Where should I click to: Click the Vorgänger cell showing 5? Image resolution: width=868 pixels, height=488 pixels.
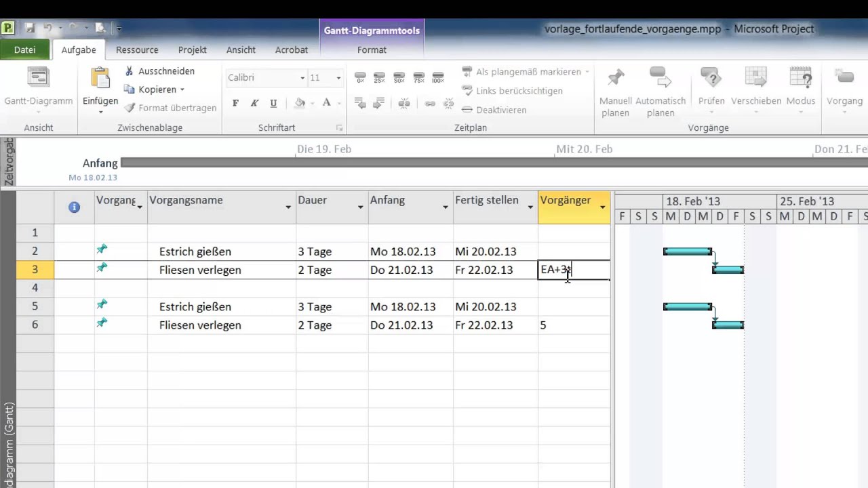(574, 325)
